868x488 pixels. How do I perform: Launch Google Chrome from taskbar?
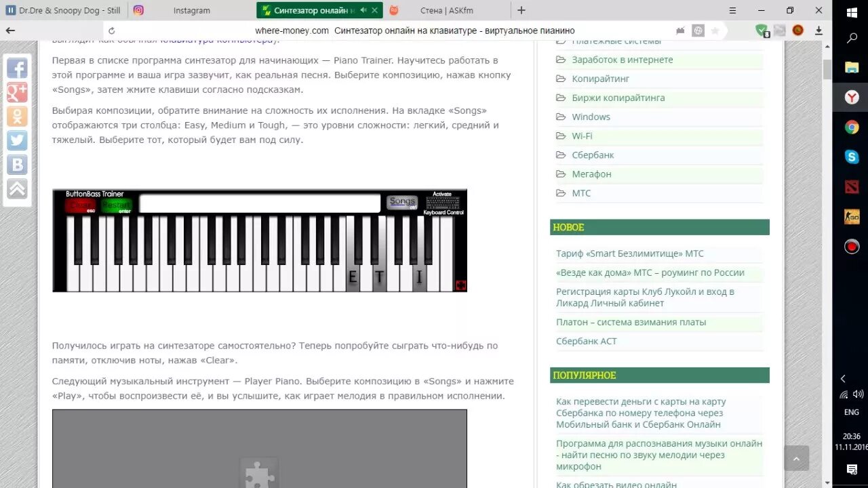click(x=852, y=127)
